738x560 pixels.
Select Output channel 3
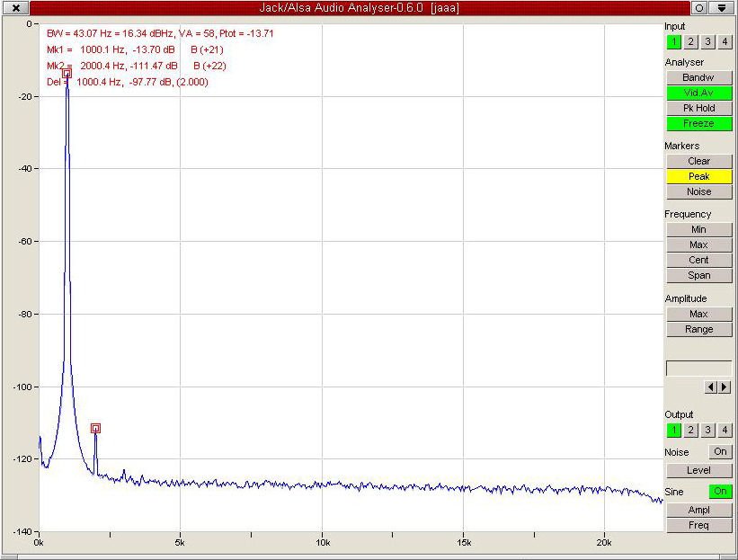pyautogui.click(x=707, y=430)
